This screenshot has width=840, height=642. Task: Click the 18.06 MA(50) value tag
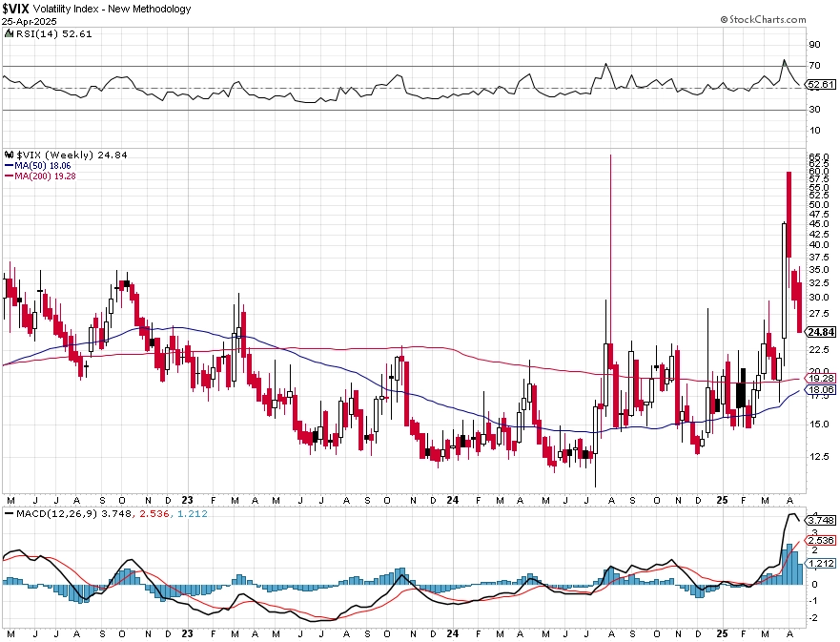click(x=821, y=389)
